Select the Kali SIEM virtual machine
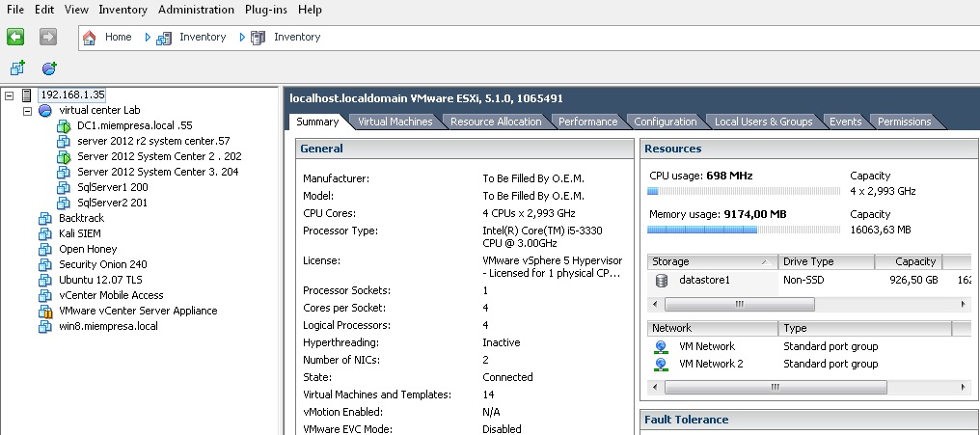Image resolution: width=980 pixels, height=435 pixels. (x=79, y=233)
